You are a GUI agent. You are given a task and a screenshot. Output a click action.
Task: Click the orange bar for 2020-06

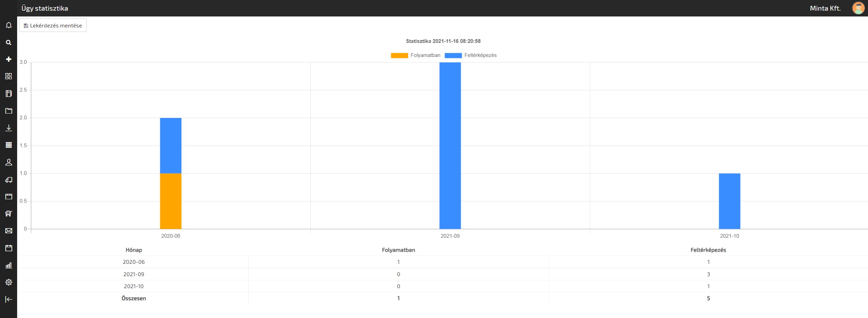pos(170,201)
